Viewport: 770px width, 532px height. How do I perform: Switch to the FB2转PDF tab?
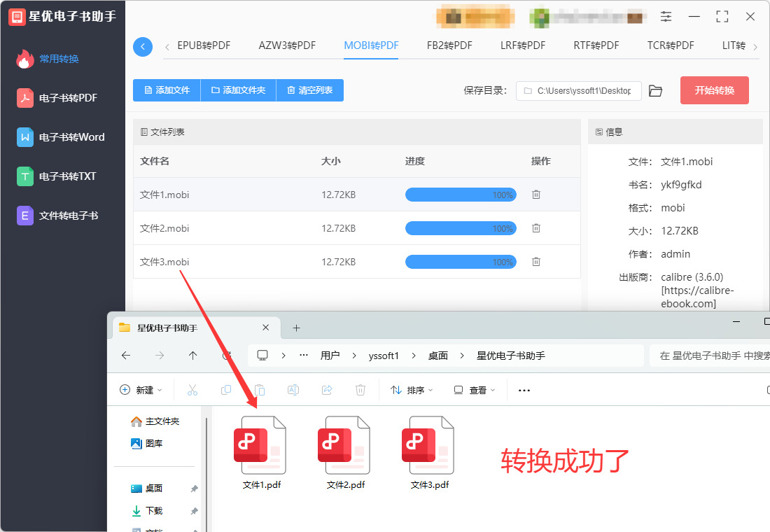pos(449,45)
